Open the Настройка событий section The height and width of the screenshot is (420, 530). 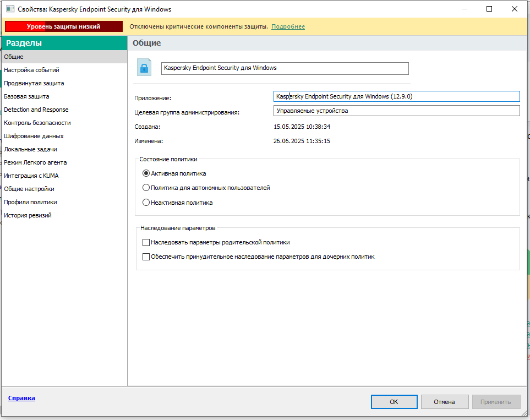[x=31, y=70]
